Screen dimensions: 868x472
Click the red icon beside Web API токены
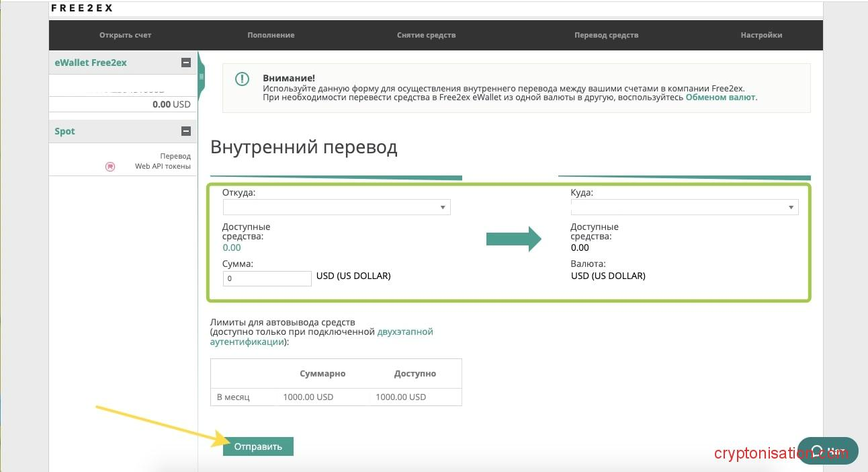pyautogui.click(x=110, y=167)
